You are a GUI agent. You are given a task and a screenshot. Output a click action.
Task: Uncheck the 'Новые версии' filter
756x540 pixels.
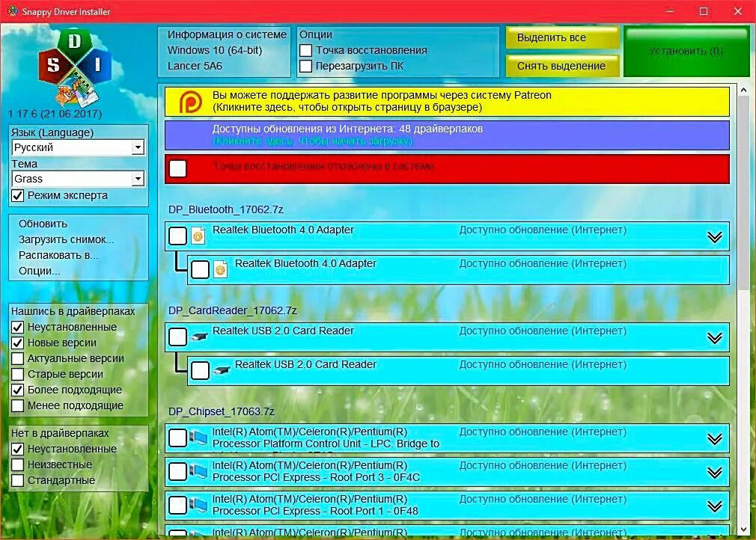[17, 343]
